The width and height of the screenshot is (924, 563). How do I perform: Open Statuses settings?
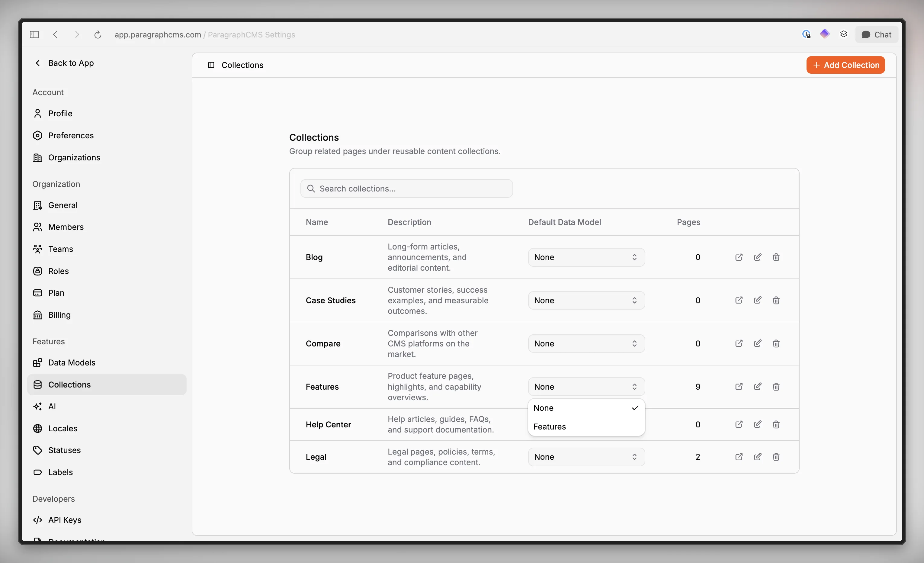coord(107,450)
